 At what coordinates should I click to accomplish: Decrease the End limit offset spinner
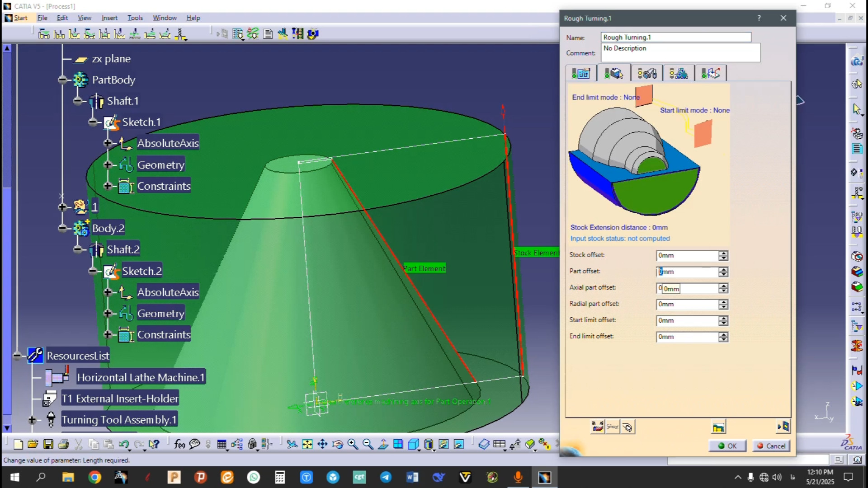coord(723,339)
